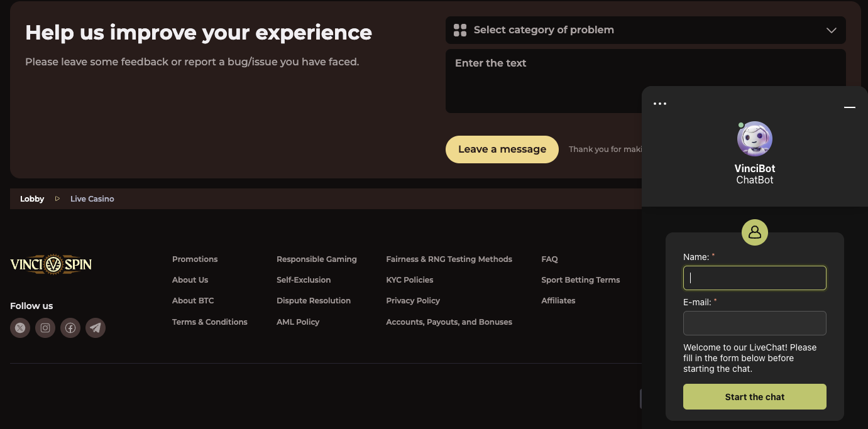Image resolution: width=868 pixels, height=429 pixels.
Task: Visit the Privacy Policy page link
Action: 412,301
